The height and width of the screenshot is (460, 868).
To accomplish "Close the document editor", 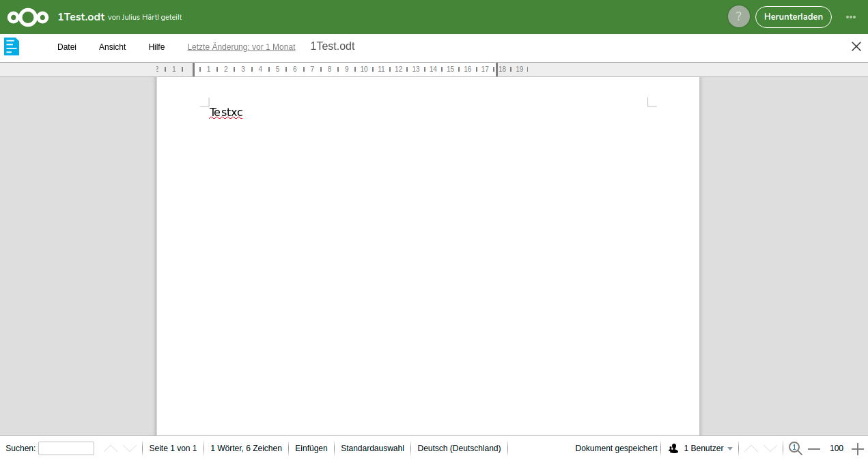I will pos(856,46).
